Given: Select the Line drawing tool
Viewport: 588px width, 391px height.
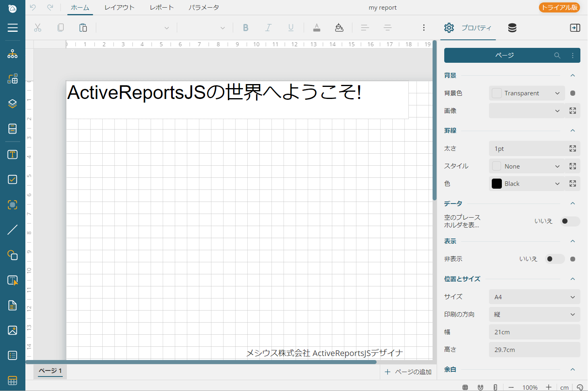Looking at the screenshot, I should 12,230.
